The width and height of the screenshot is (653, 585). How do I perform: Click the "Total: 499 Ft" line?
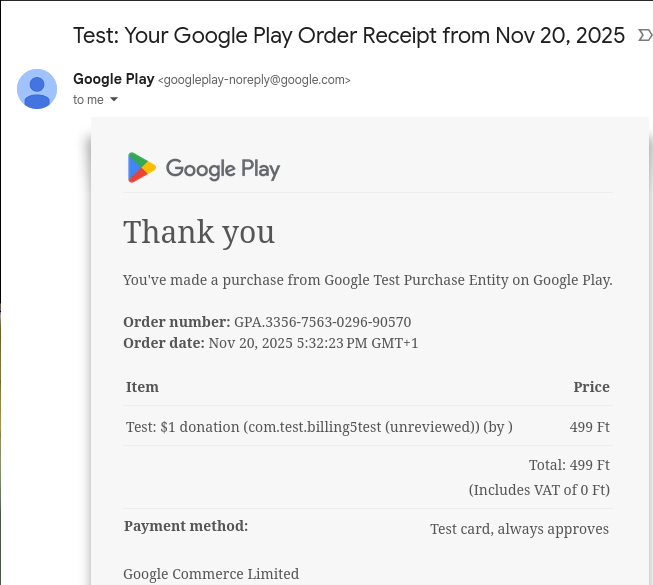[569, 465]
